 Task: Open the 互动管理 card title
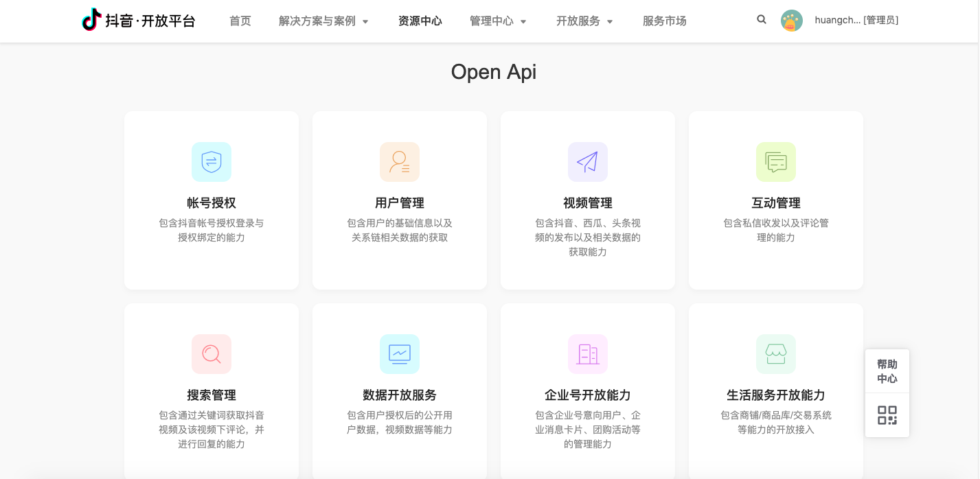[776, 203]
